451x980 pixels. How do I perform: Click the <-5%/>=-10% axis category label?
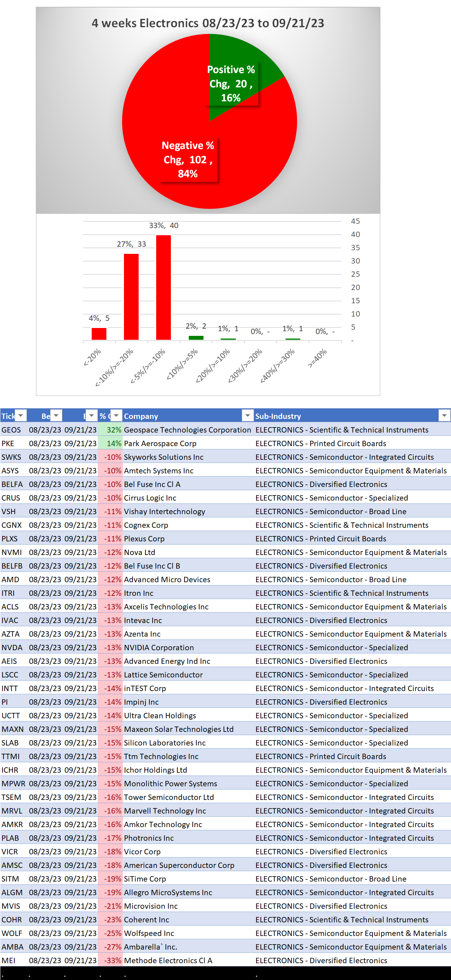point(148,366)
